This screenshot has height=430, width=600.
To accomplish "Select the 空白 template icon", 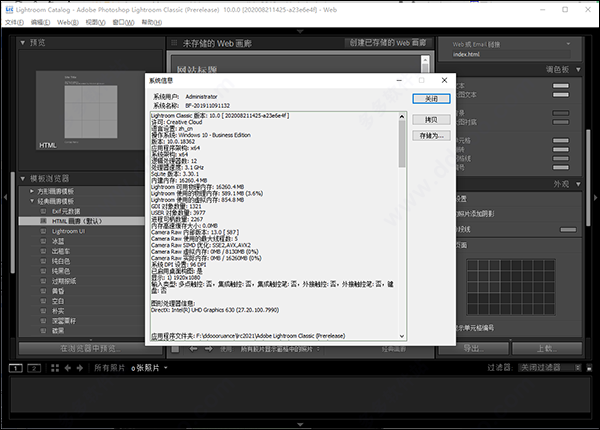I will [x=44, y=301].
